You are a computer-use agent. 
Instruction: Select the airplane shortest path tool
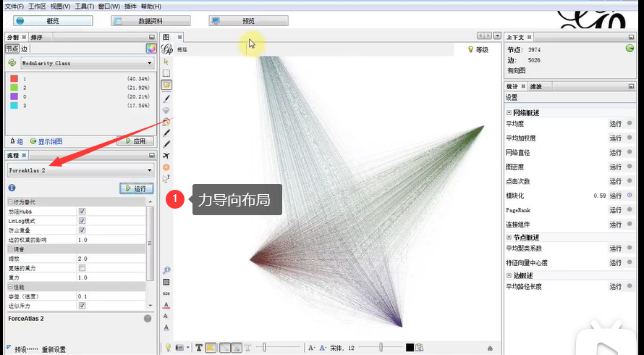[x=166, y=156]
